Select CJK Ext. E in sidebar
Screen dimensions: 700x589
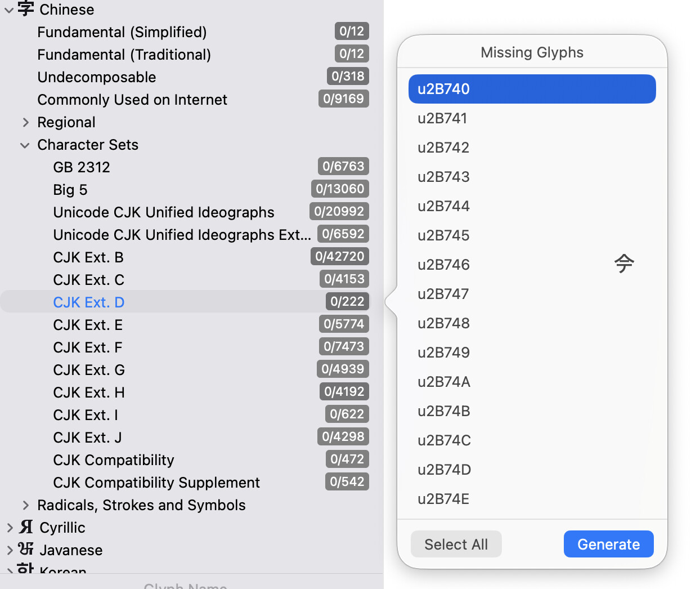pyautogui.click(x=88, y=325)
